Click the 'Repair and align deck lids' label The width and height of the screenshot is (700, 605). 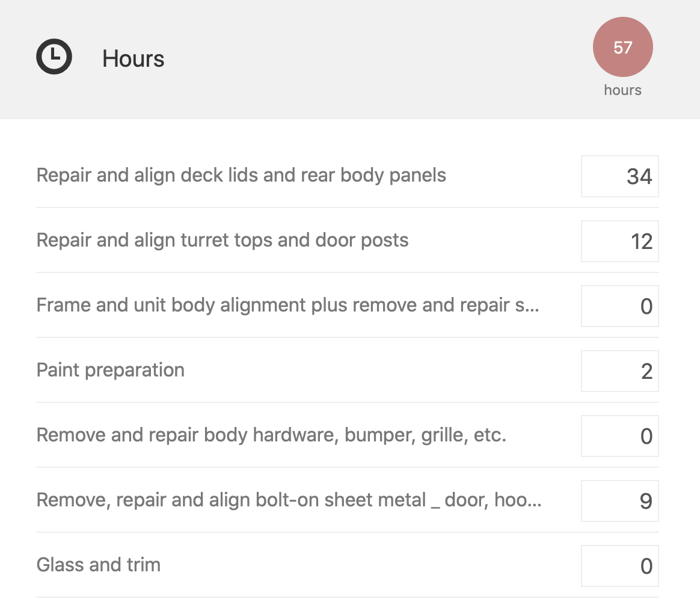(x=241, y=176)
